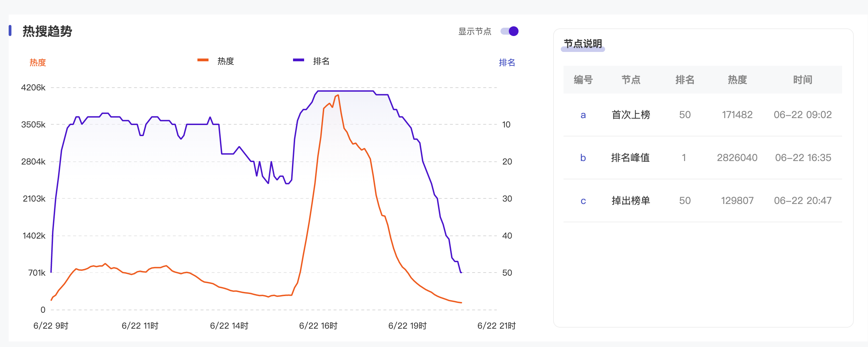Click the 显示节点 toggle label
868x347 pixels.
[475, 32]
